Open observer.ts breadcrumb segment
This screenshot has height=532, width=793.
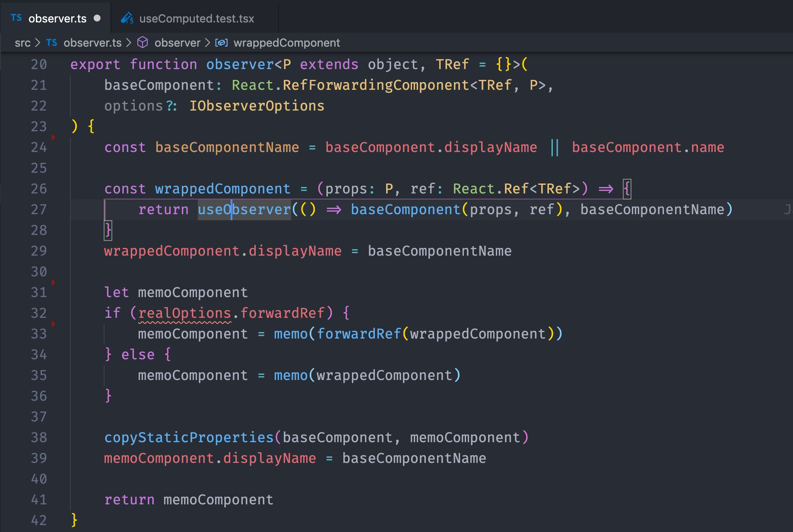[92, 43]
